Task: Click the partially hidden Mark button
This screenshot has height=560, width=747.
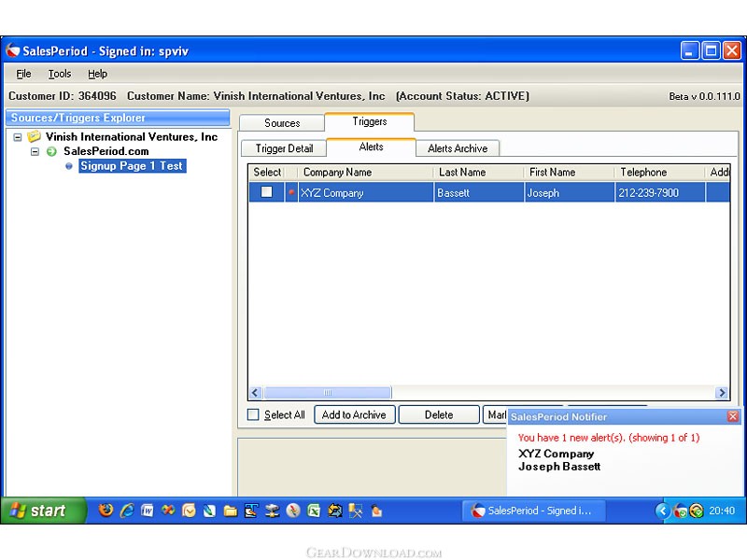Action: [495, 414]
